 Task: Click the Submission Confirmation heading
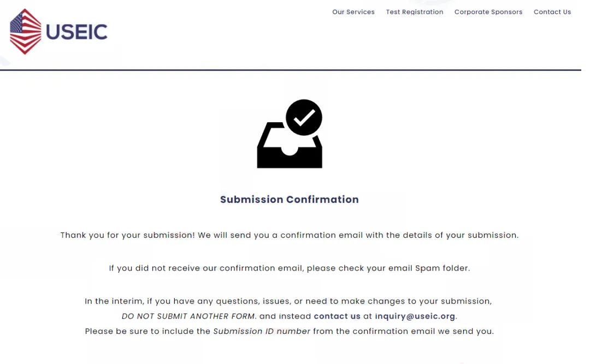tap(290, 199)
